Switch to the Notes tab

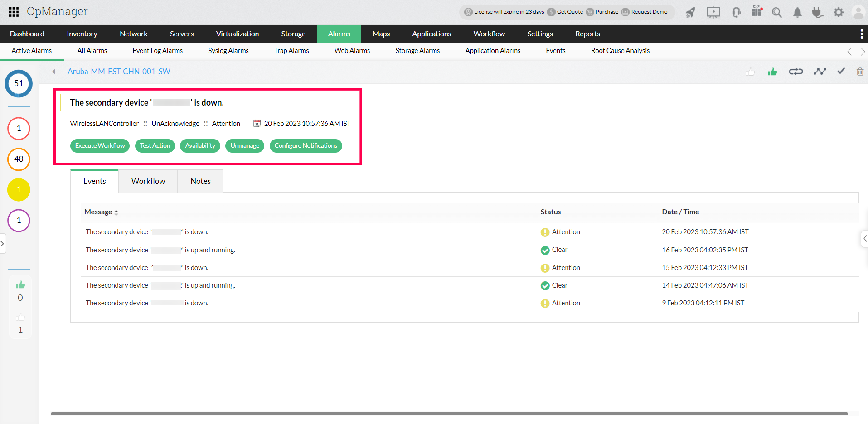click(x=200, y=181)
